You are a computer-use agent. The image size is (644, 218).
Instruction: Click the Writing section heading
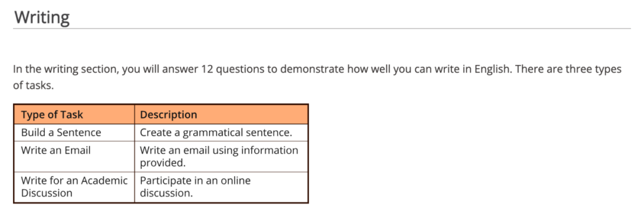click(x=42, y=18)
